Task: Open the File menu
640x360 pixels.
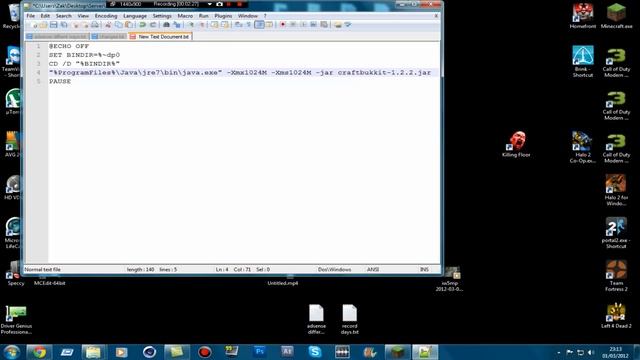Action: pos(31,16)
